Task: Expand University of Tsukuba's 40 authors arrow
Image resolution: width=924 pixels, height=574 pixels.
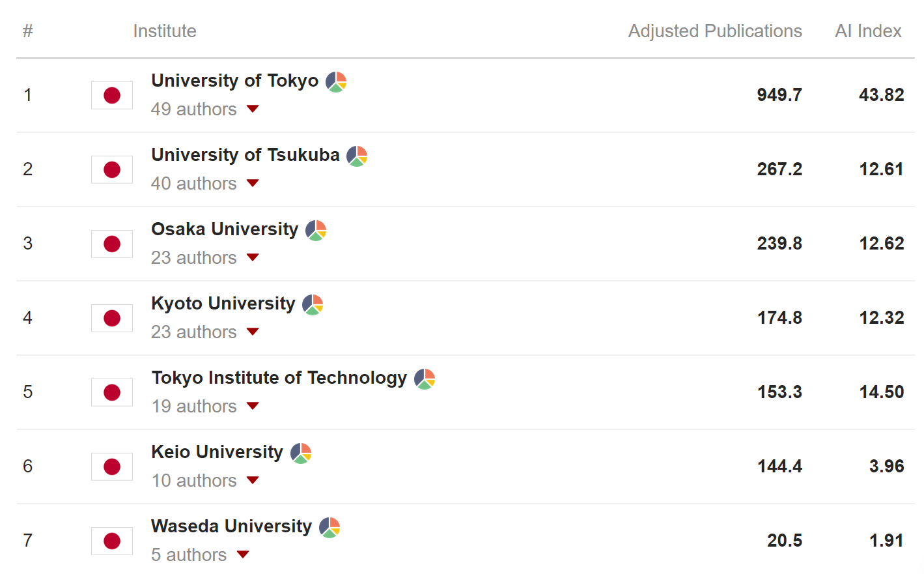Action: pos(253,183)
